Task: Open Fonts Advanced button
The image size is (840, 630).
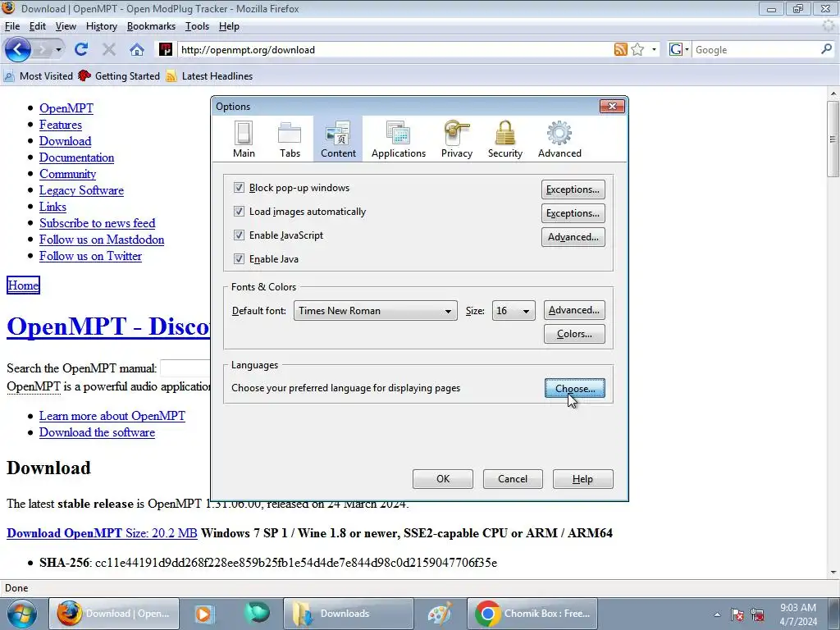Action: coord(573,310)
